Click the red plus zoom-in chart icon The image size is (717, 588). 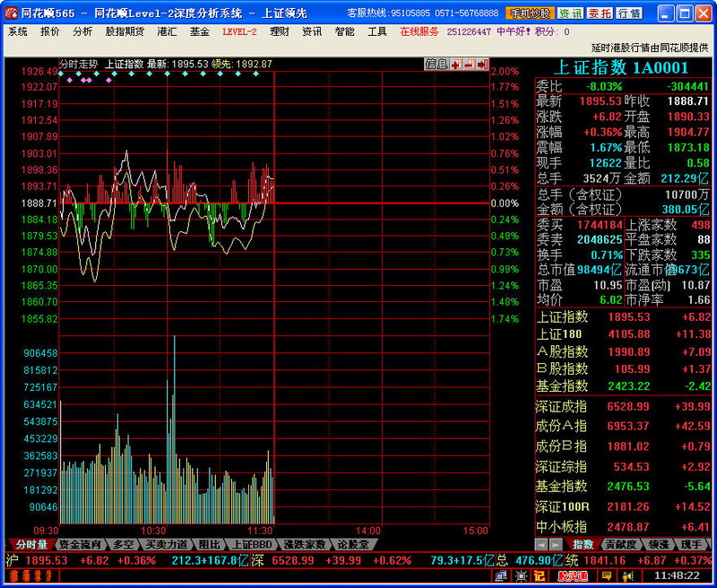pos(456,65)
